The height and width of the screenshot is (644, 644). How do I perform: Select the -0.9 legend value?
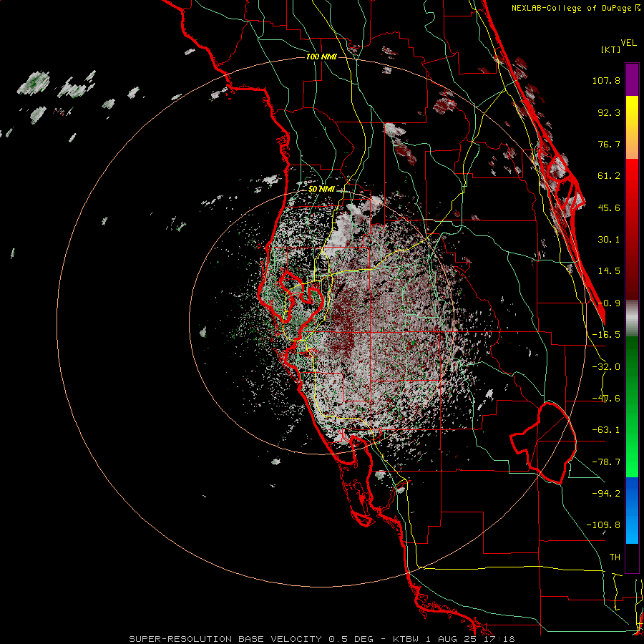pyautogui.click(x=609, y=303)
